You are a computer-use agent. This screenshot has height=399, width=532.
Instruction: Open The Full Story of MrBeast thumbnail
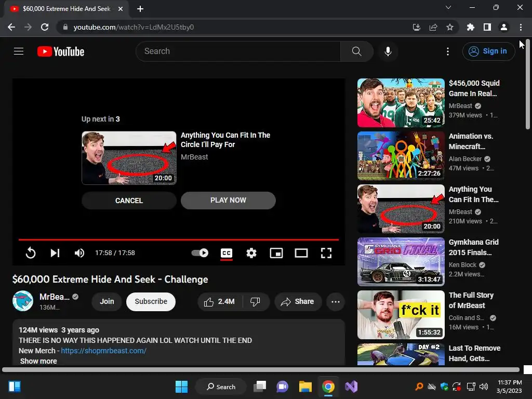pyautogui.click(x=401, y=314)
